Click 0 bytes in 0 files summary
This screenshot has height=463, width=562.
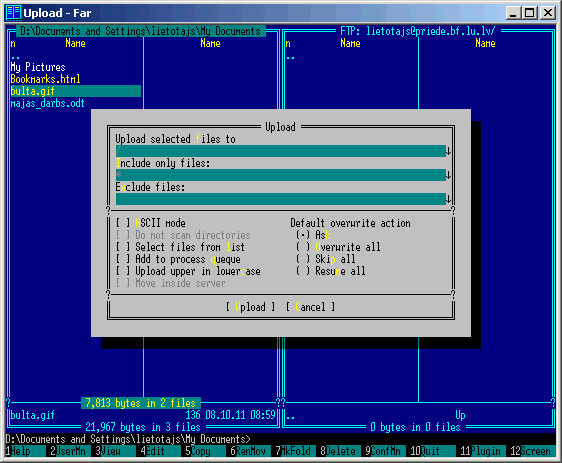click(416, 427)
